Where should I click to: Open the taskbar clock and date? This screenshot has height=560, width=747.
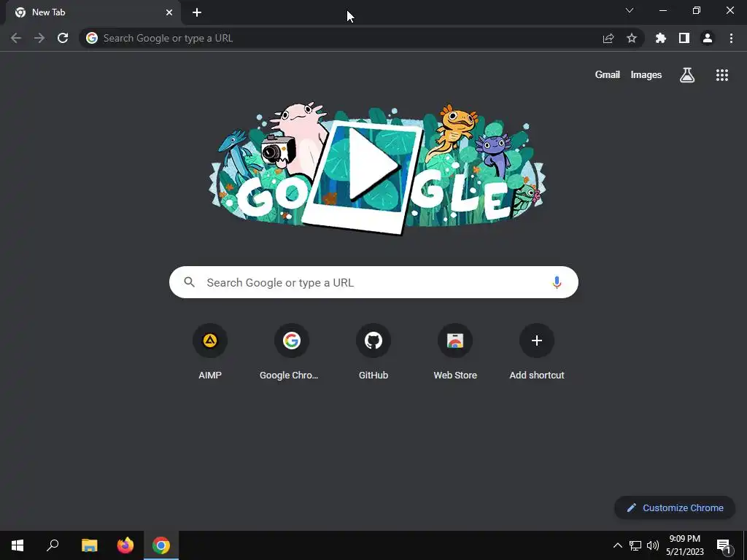pos(684,545)
